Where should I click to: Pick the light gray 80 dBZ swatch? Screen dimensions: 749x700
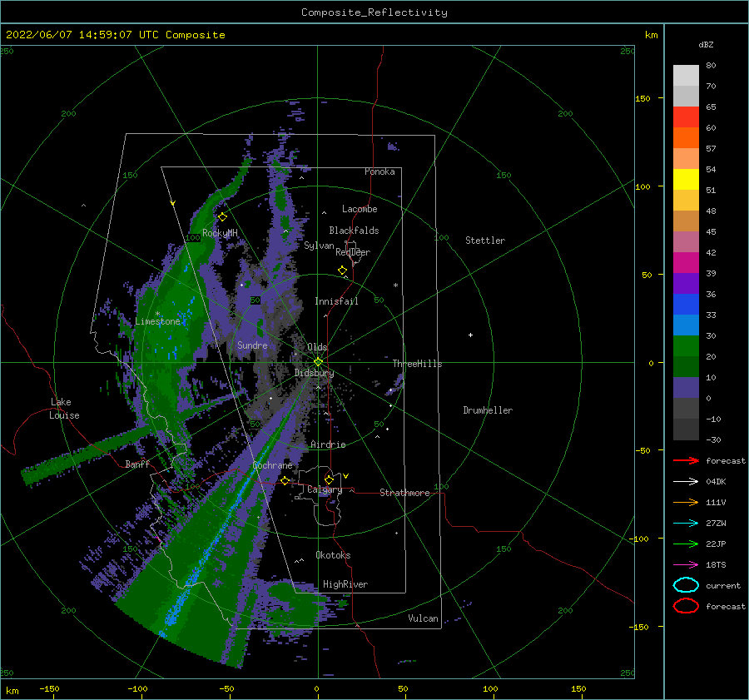[686, 75]
